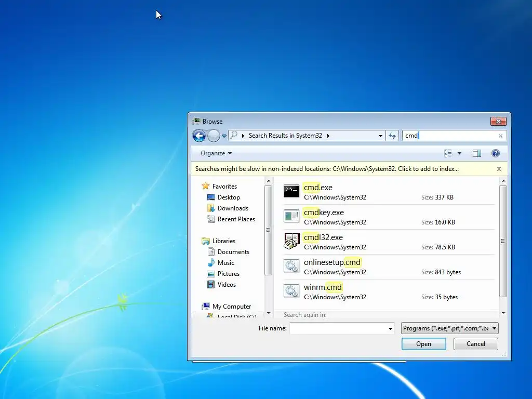The height and width of the screenshot is (399, 532).
Task: Click the search magnifier icon in address bar
Action: tap(234, 136)
